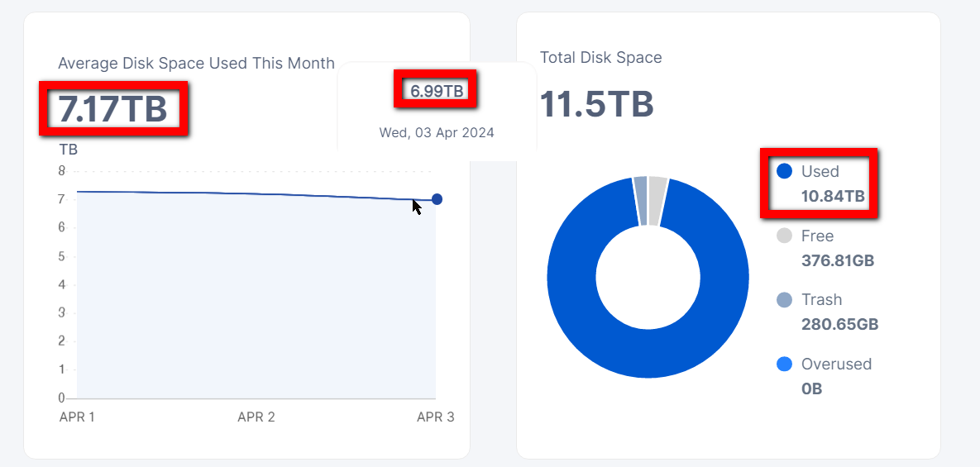
Task: Click the APR 1 axis label
Action: pyautogui.click(x=77, y=417)
